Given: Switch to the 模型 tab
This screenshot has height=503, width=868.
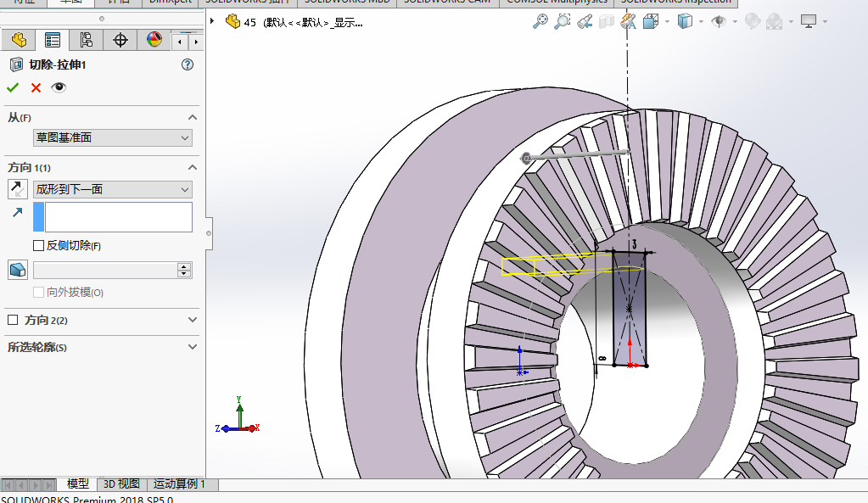Looking at the screenshot, I should pyautogui.click(x=77, y=484).
